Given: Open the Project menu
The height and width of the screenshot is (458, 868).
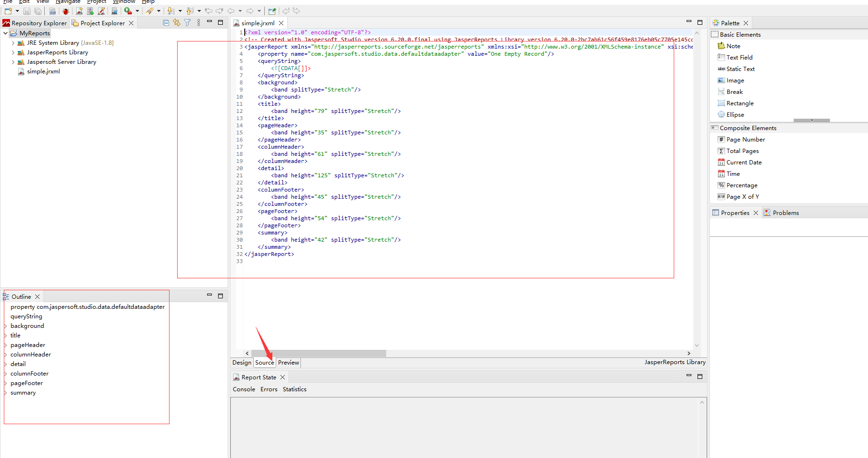Looking at the screenshot, I should [x=97, y=2].
